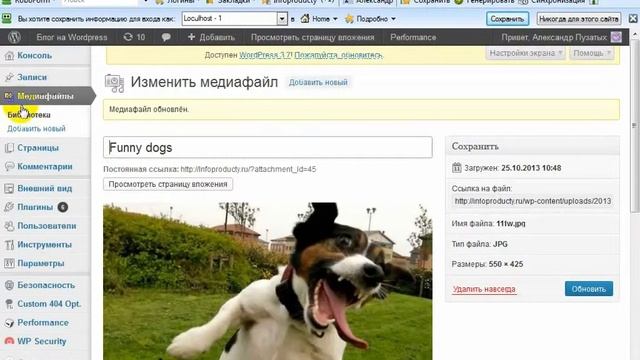Click the Безопасность security icon
Viewport: 640px width, 360px height.
9,285
